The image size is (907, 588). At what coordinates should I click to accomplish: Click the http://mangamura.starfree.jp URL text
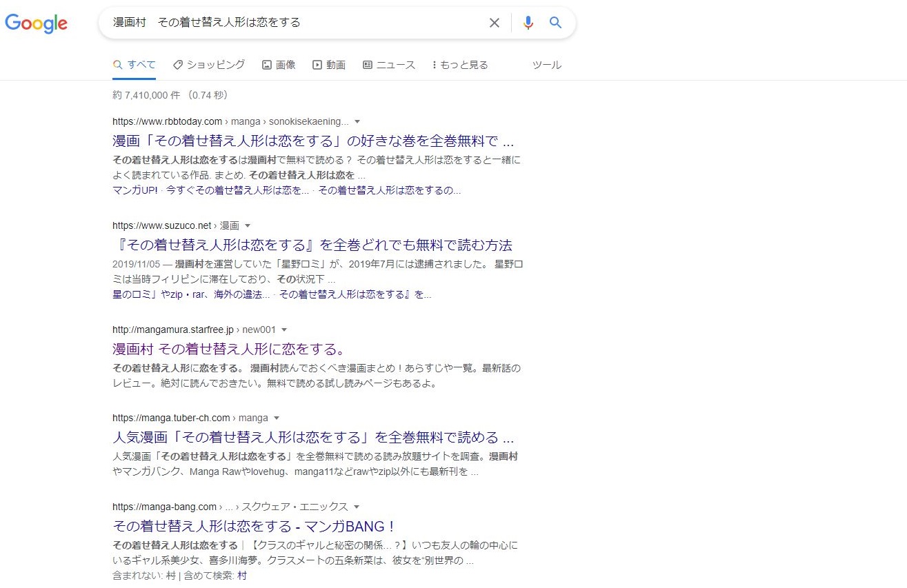point(173,330)
